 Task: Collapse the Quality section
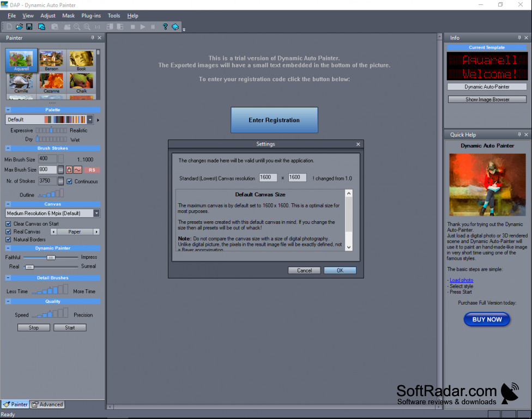[8, 301]
